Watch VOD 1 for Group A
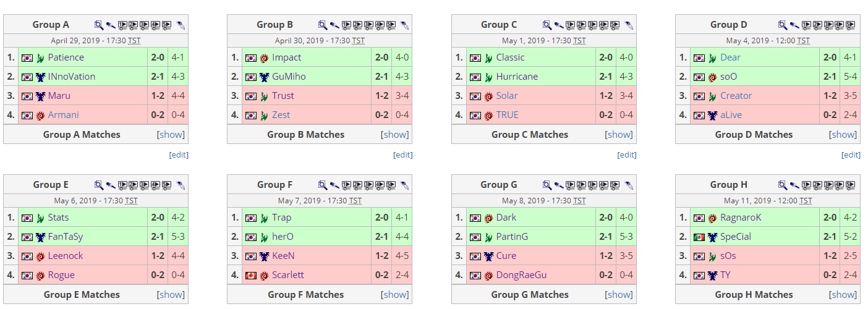This screenshot has width=868, height=309. click(x=122, y=25)
